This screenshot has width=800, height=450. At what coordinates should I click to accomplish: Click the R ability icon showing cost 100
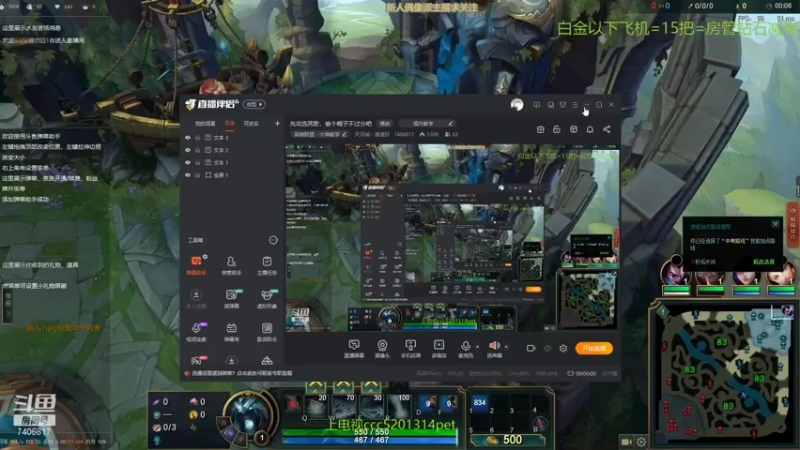click(x=398, y=407)
